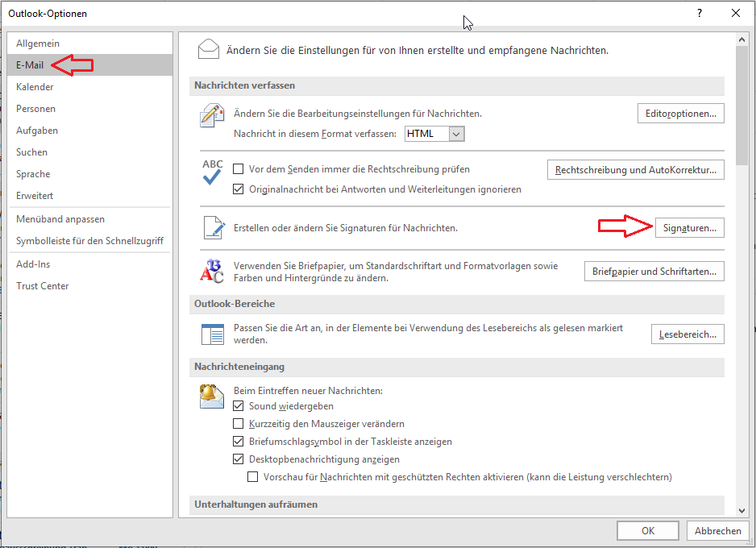The width and height of the screenshot is (756, 548).
Task: Click the envelope icon at the top
Action: point(209,49)
